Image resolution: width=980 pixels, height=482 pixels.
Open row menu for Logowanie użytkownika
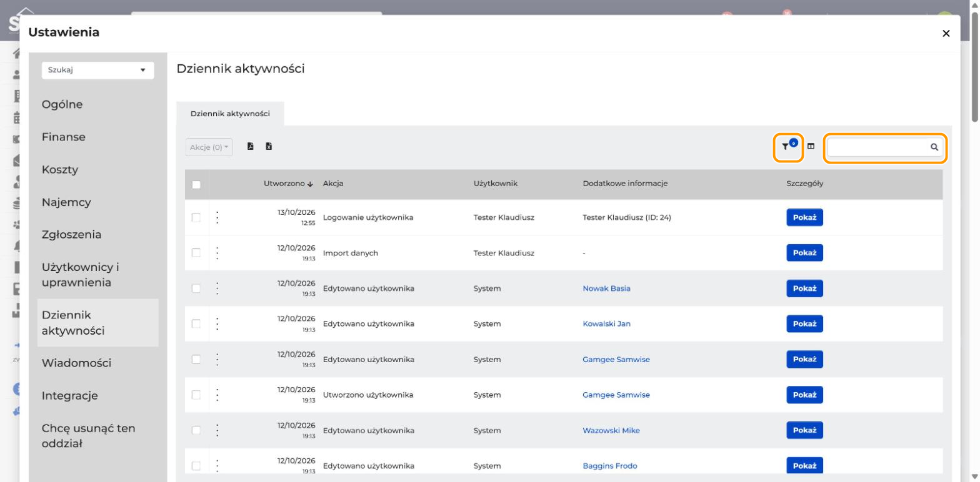pyautogui.click(x=217, y=217)
